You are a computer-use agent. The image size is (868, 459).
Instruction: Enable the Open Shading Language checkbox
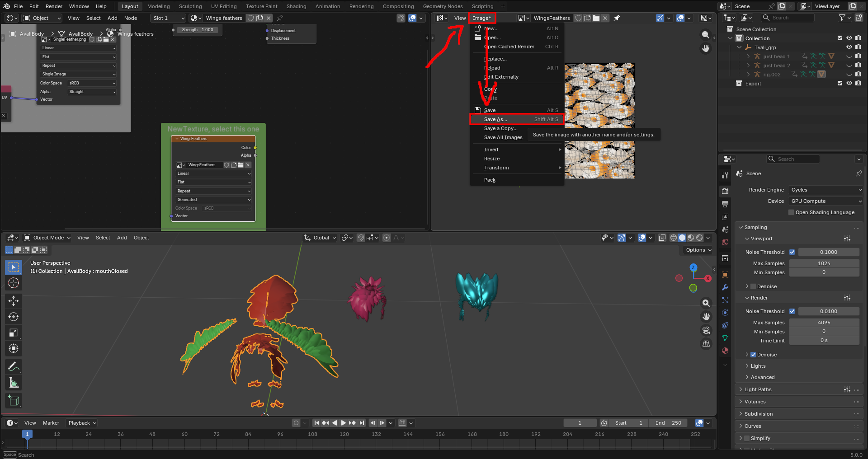791,212
